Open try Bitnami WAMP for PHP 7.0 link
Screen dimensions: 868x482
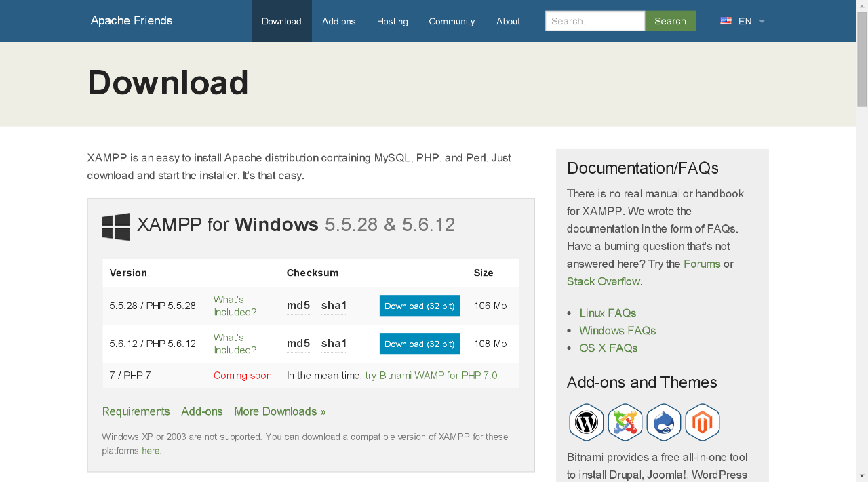pos(431,376)
